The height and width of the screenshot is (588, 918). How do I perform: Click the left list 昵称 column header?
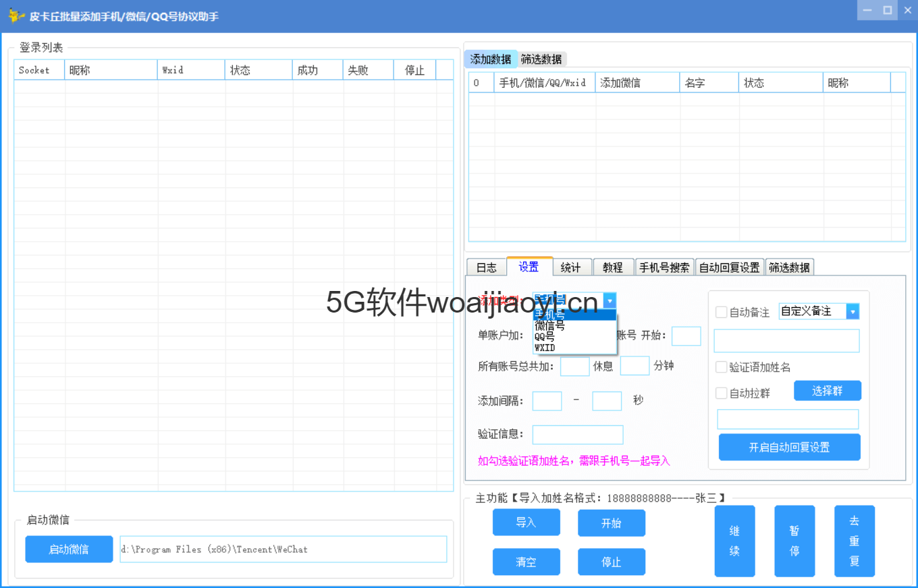111,70
